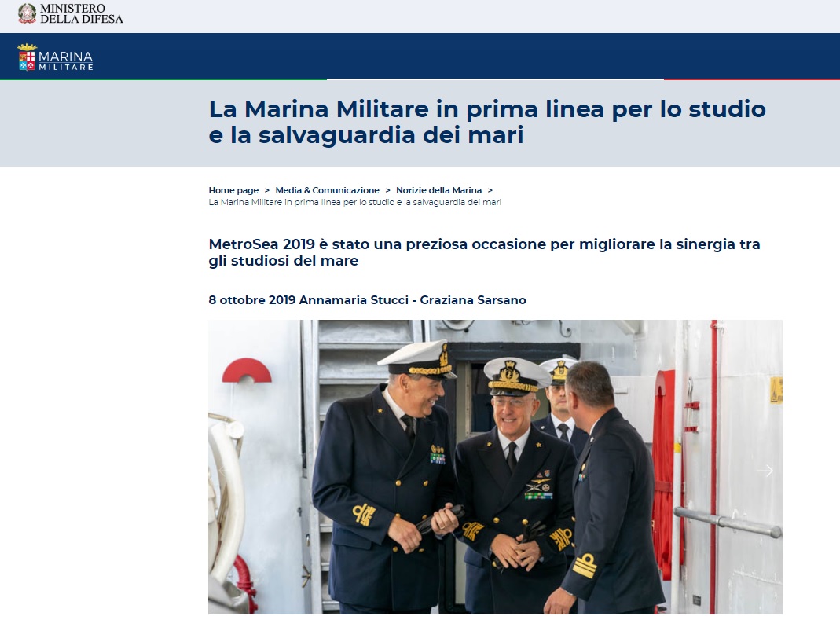Click author name Annamaria Stucci
This screenshot has width=840, height=620.
[354, 300]
